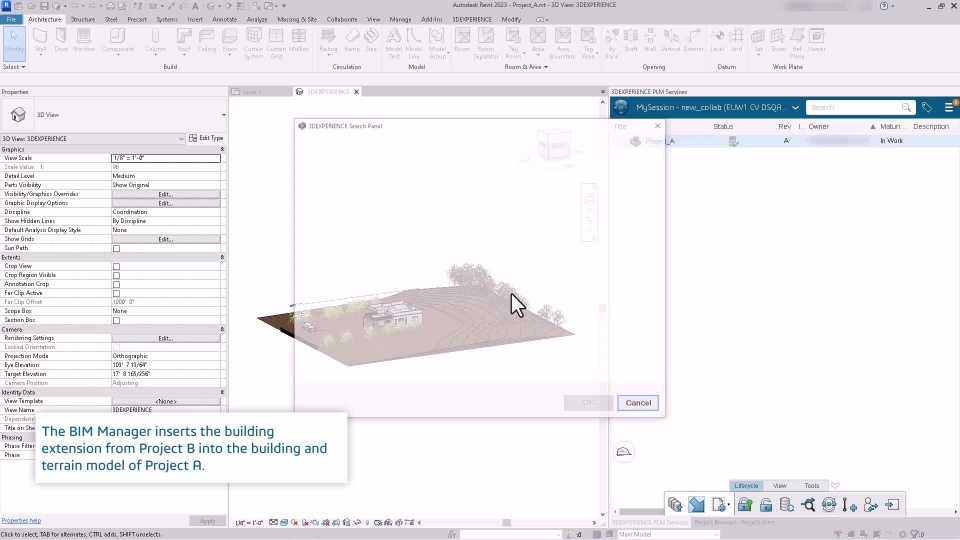Close the 3DEXPERIENCE view tab

point(356,92)
